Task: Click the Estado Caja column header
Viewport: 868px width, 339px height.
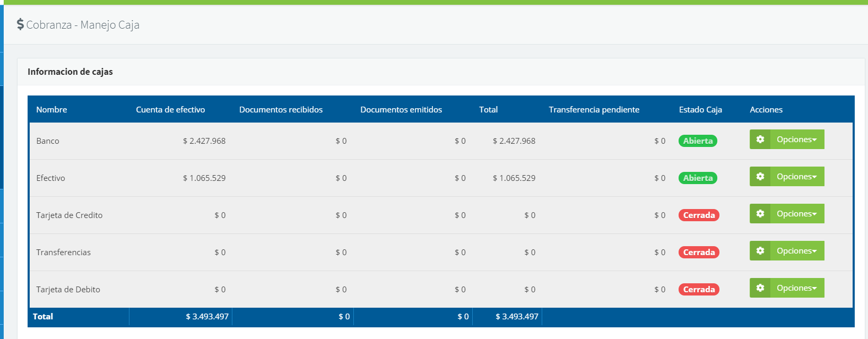Action: [x=700, y=110]
